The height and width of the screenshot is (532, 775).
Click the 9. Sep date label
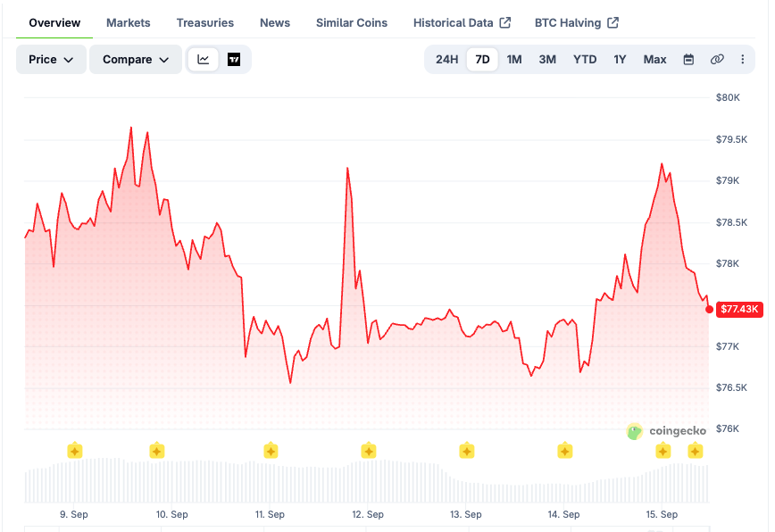[x=73, y=514]
